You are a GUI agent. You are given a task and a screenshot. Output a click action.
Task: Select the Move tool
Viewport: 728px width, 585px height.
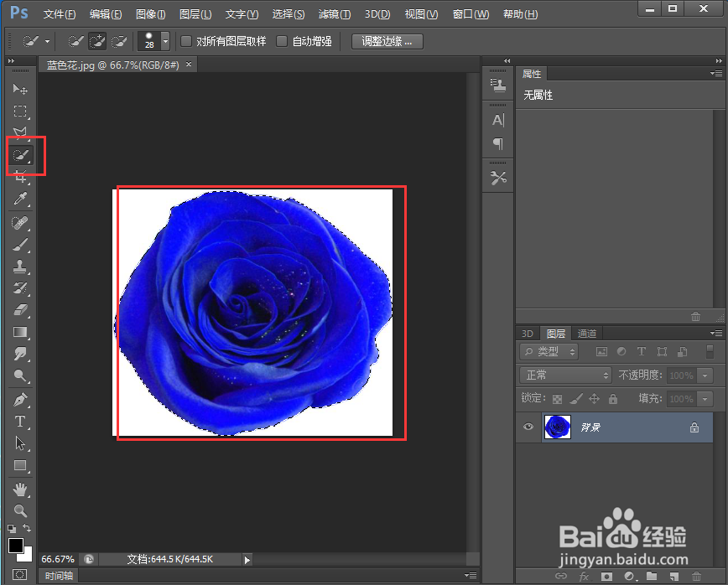(20, 89)
